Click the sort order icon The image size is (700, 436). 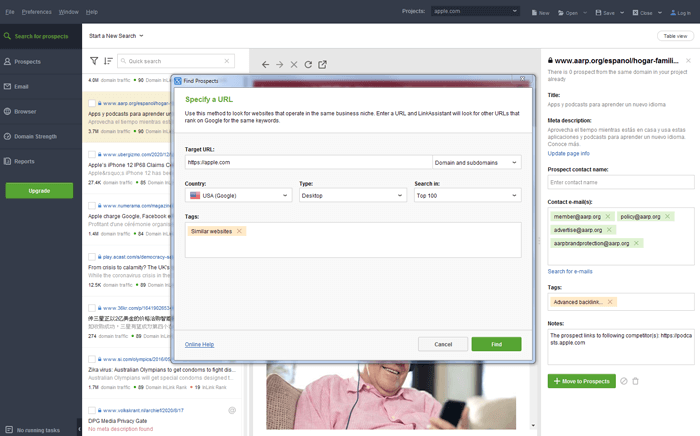tap(108, 61)
